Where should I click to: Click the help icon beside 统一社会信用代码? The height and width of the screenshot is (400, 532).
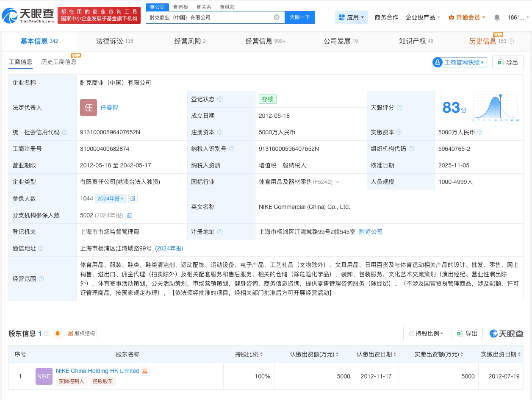[65, 132]
